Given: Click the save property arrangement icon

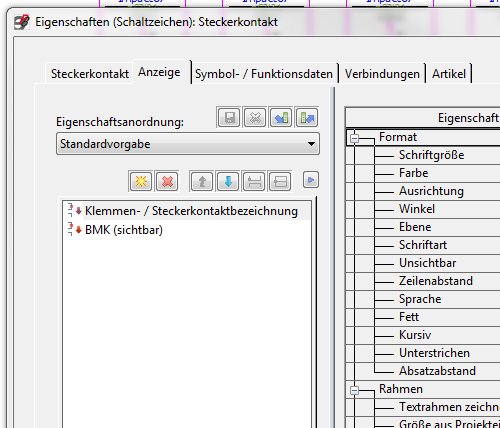Looking at the screenshot, I should click(229, 117).
